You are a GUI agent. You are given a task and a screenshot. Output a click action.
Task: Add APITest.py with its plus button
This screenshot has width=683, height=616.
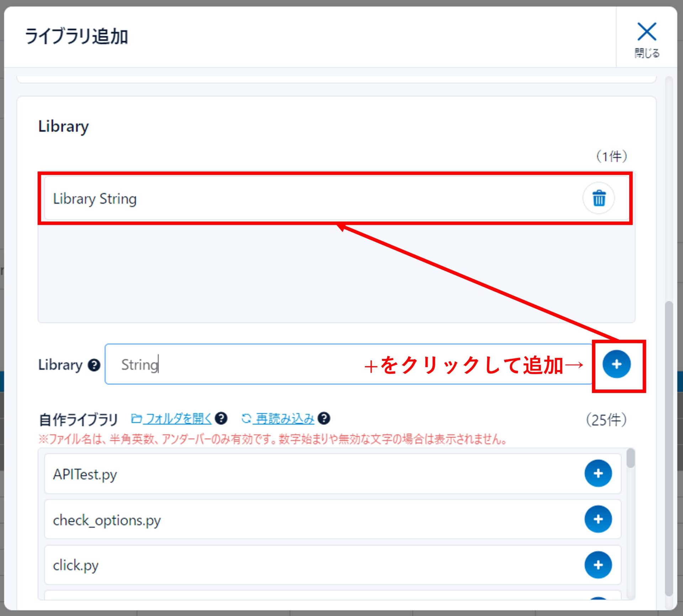click(598, 473)
